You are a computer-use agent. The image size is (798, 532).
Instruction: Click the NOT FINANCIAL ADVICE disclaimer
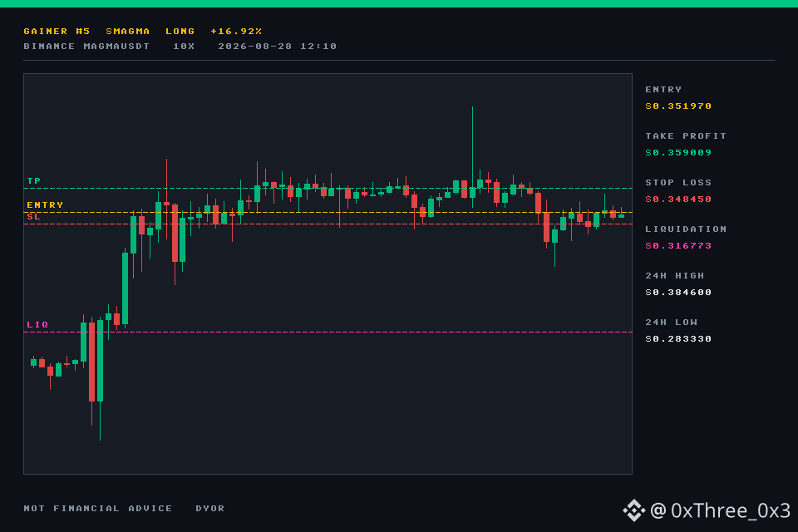(x=98, y=509)
